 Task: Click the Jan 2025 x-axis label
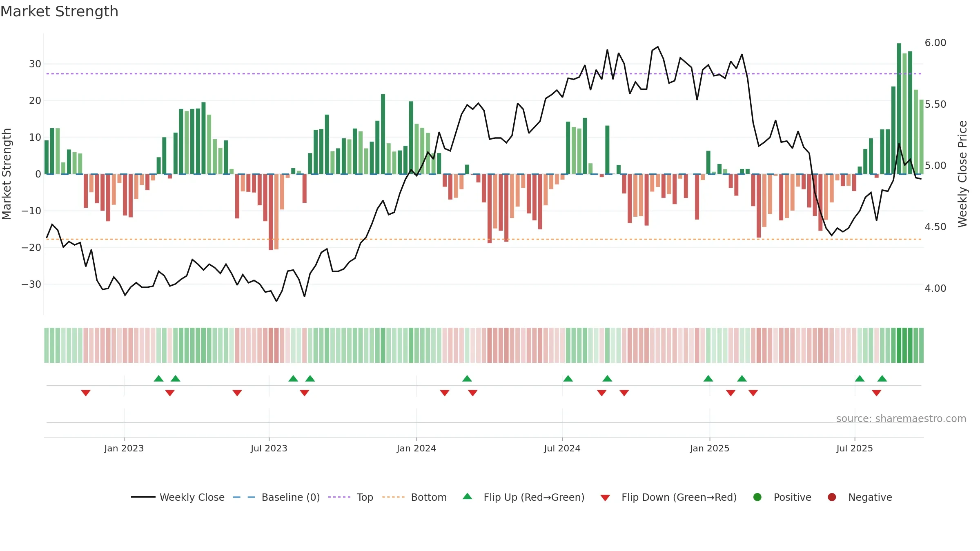tap(710, 448)
